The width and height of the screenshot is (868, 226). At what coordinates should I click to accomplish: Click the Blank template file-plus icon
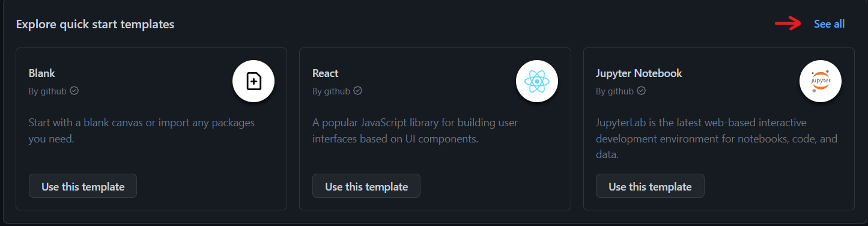point(253,81)
